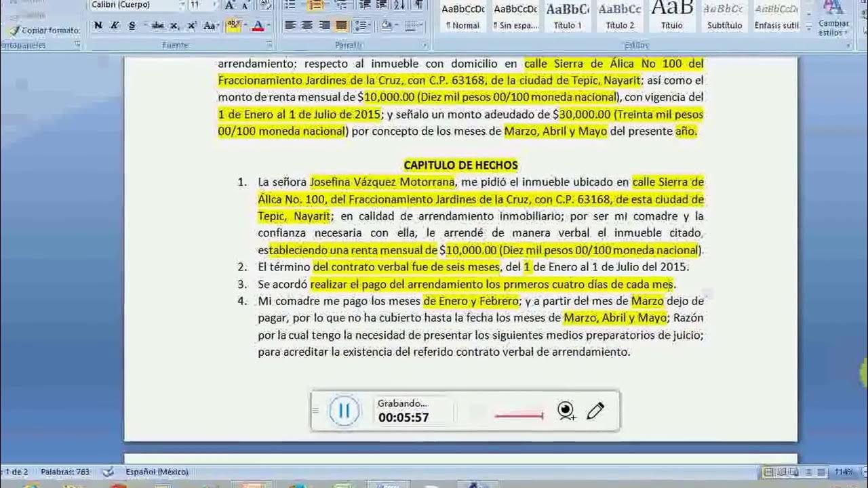The height and width of the screenshot is (488, 868).
Task: Decrease paragraph indent
Action: tap(365, 5)
